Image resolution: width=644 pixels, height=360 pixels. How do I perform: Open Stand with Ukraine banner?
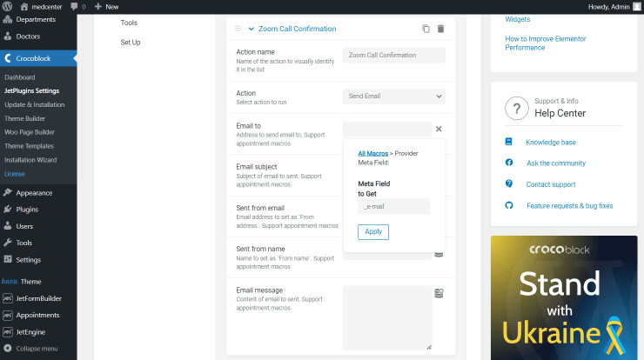click(x=564, y=297)
